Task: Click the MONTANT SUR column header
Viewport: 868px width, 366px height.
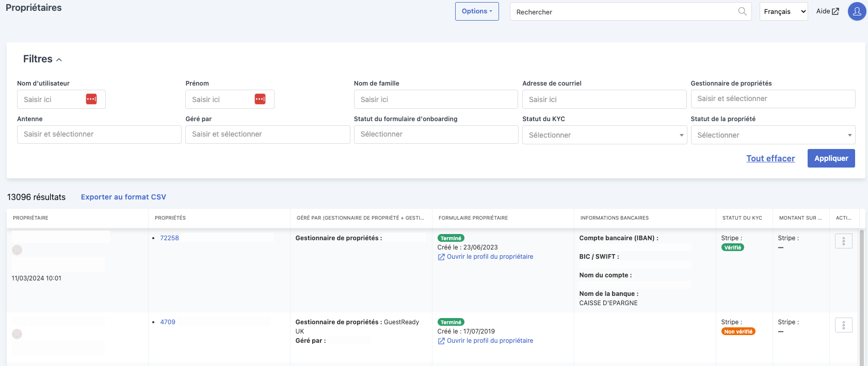Action: coord(800,218)
